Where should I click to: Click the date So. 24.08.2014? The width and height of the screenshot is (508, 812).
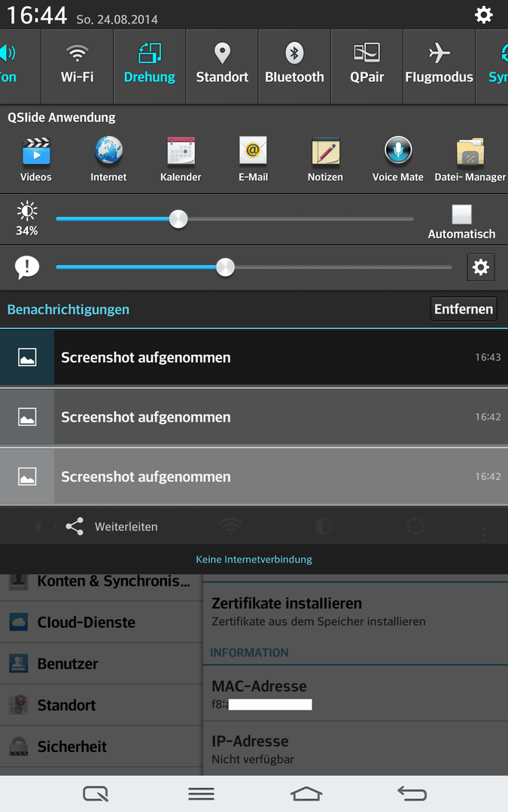pyautogui.click(x=117, y=20)
